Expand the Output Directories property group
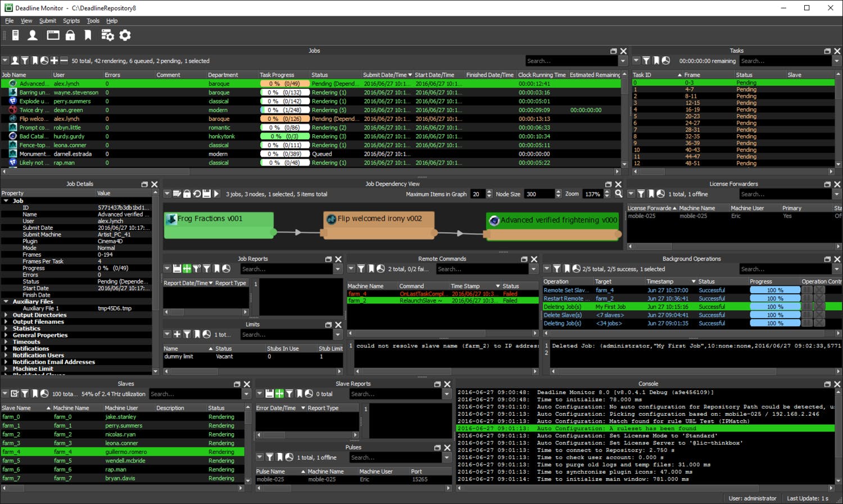Image resolution: width=843 pixels, height=504 pixels. tap(6, 315)
